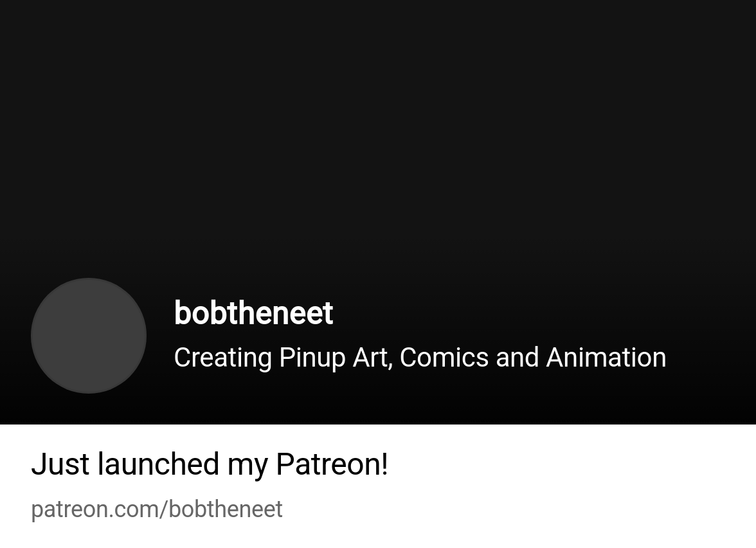Click the word "Comics" in the tagline
The height and width of the screenshot is (548, 756).
tap(444, 358)
